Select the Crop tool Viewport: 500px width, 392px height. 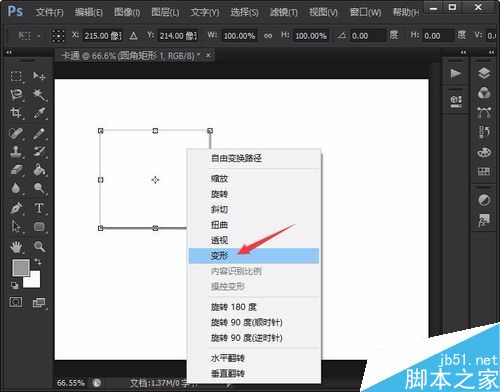[x=16, y=113]
